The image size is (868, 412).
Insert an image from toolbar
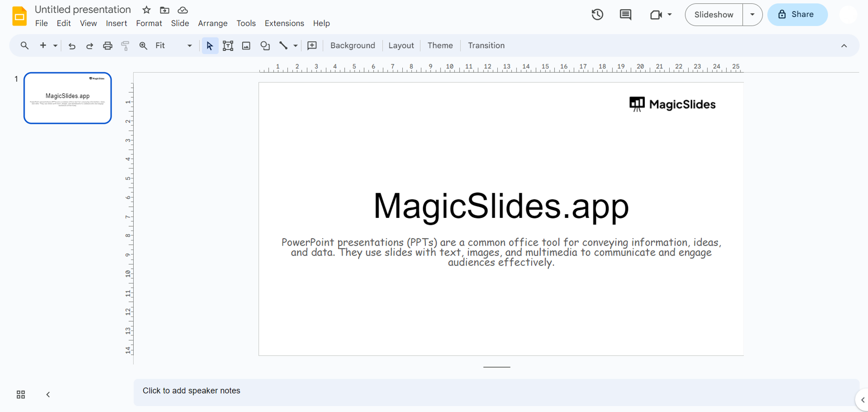pyautogui.click(x=246, y=46)
